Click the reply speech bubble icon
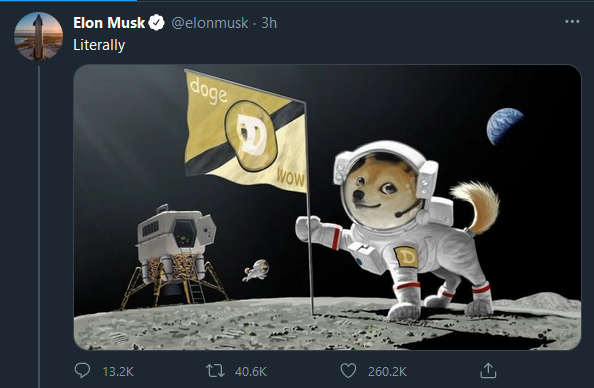This screenshot has width=594, height=388. coord(82,371)
